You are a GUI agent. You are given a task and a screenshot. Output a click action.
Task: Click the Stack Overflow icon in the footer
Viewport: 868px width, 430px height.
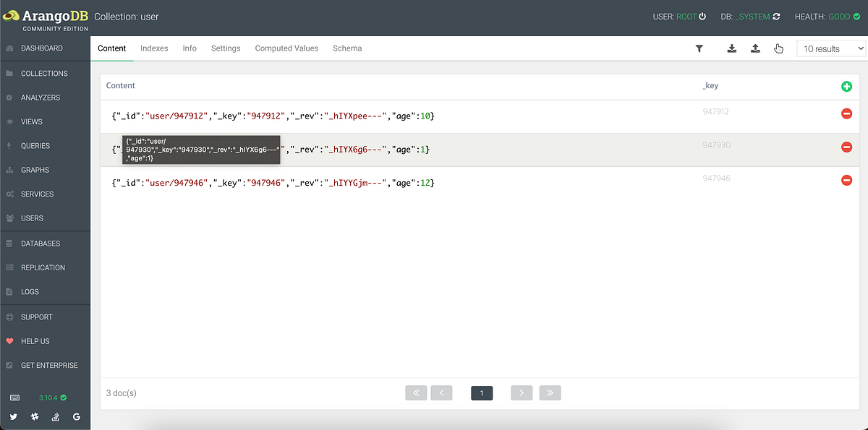point(55,417)
